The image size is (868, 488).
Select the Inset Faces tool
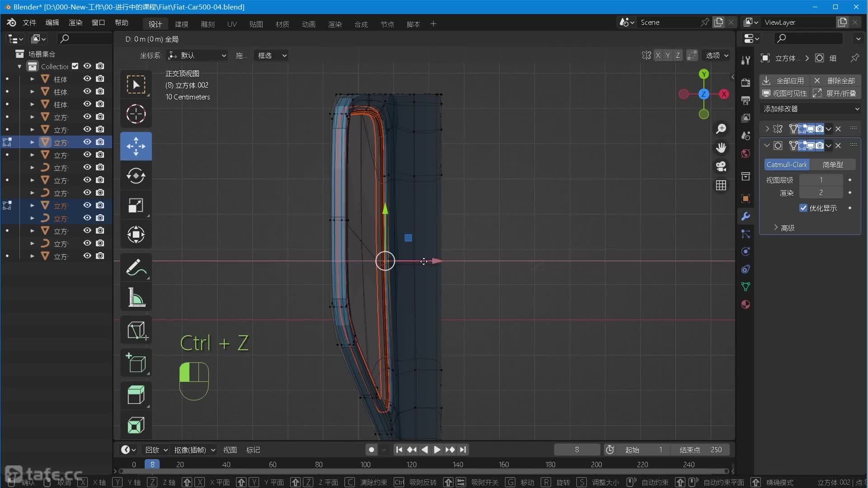[x=136, y=425]
